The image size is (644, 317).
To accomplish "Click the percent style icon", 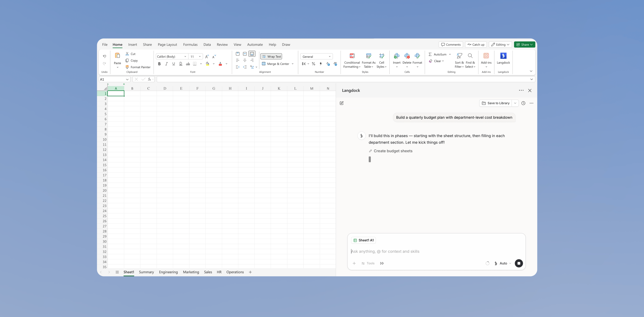I will click(x=314, y=64).
